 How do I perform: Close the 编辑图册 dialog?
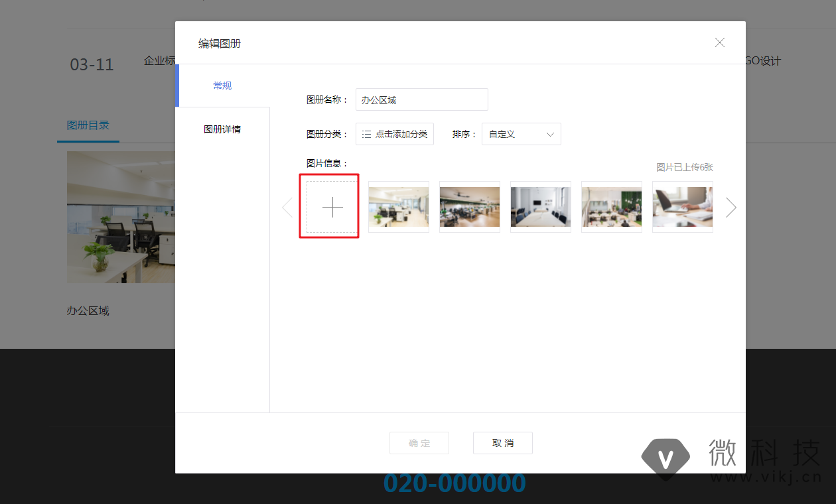point(719,42)
